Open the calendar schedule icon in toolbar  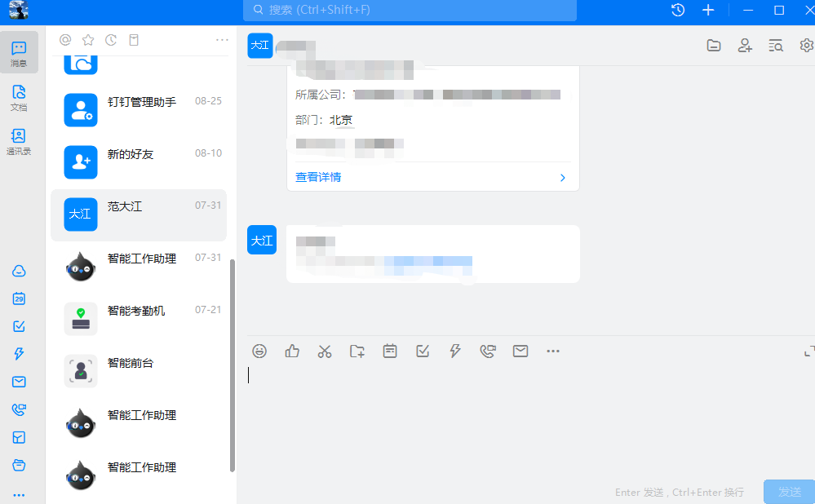pos(390,351)
